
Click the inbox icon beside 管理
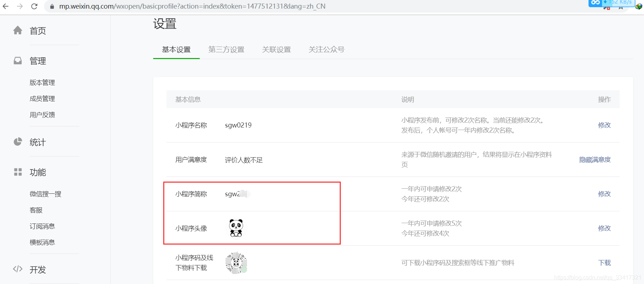tap(18, 61)
